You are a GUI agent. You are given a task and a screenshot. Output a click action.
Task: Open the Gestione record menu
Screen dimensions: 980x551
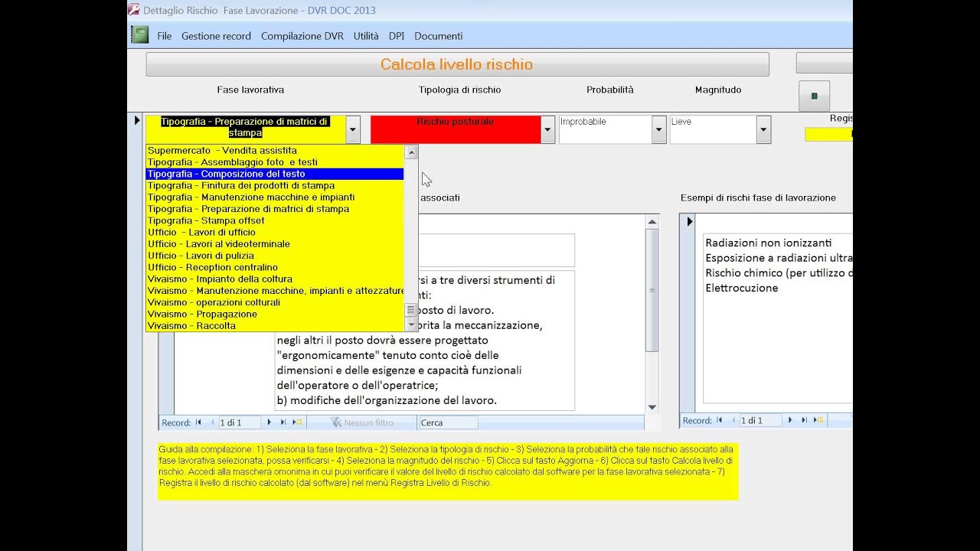(216, 36)
